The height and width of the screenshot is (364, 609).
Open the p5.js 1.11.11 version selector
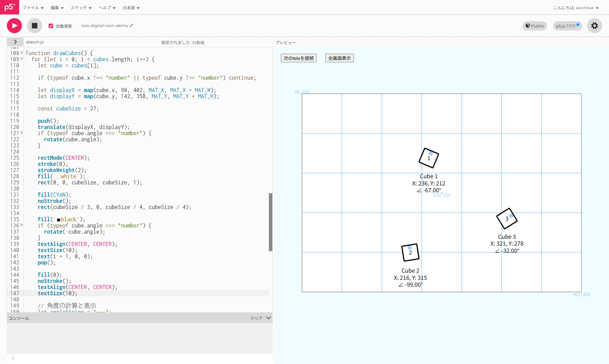point(568,26)
